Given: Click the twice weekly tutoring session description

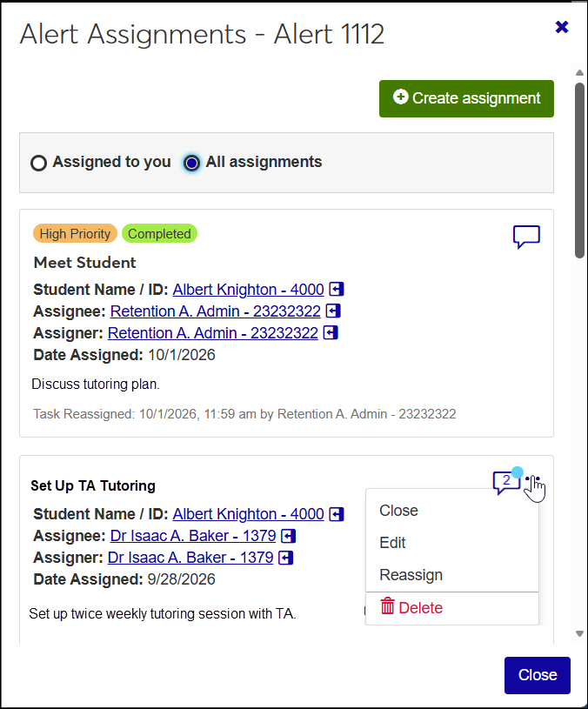Looking at the screenshot, I should tap(163, 614).
